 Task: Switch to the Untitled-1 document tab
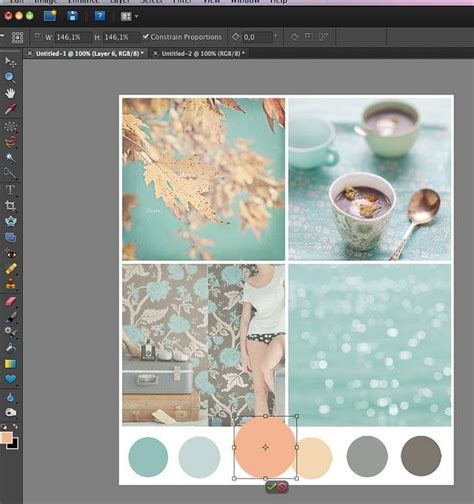coord(90,53)
